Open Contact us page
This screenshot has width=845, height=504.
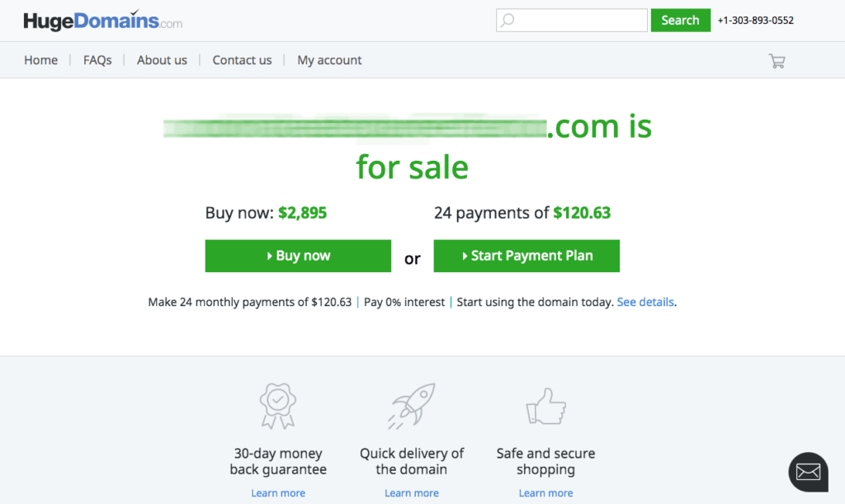(x=242, y=59)
